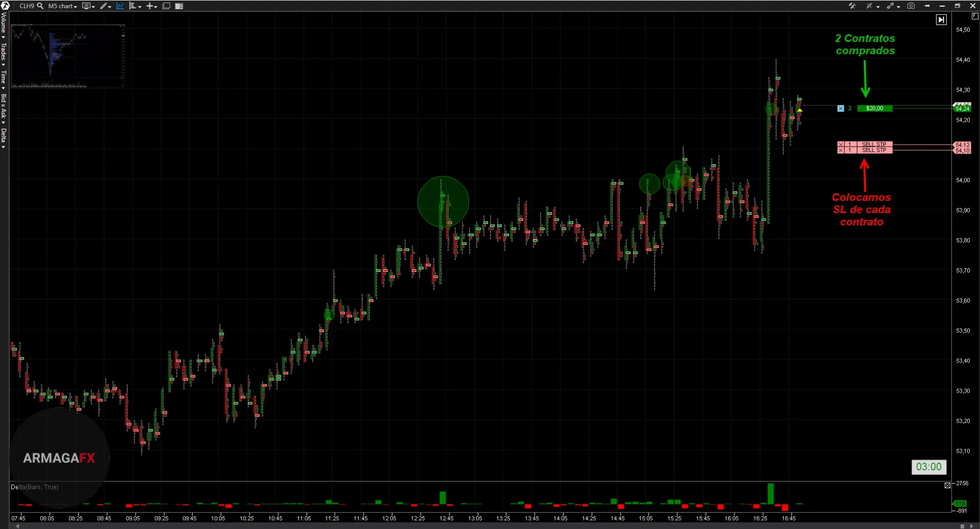
Task: Open the M5 chart timeframe dropdown
Action: click(x=62, y=6)
